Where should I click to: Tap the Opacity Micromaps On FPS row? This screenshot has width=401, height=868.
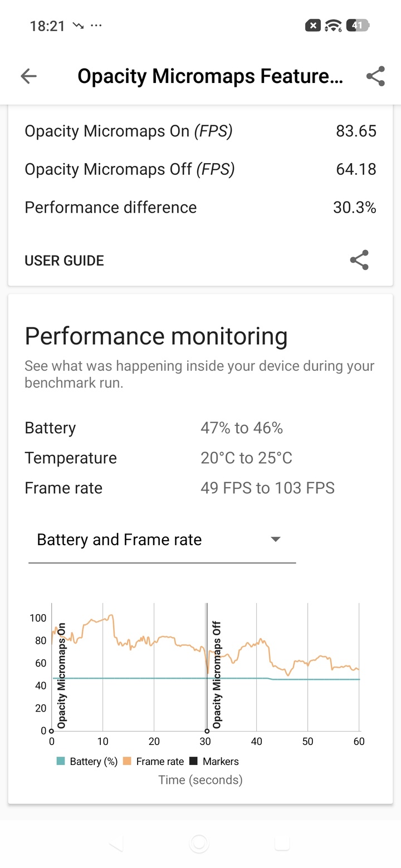[200, 131]
